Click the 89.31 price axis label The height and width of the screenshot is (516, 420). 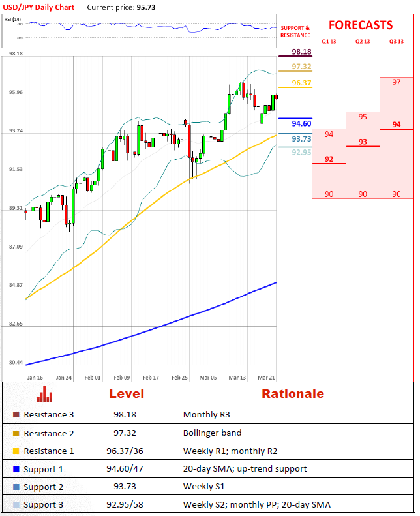tap(16, 208)
